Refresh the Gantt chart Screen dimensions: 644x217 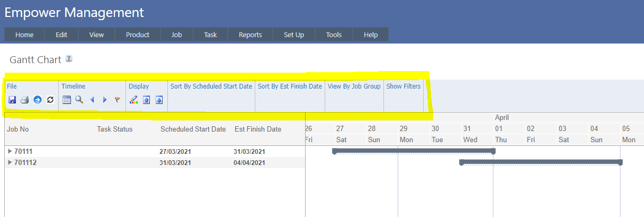tap(50, 100)
